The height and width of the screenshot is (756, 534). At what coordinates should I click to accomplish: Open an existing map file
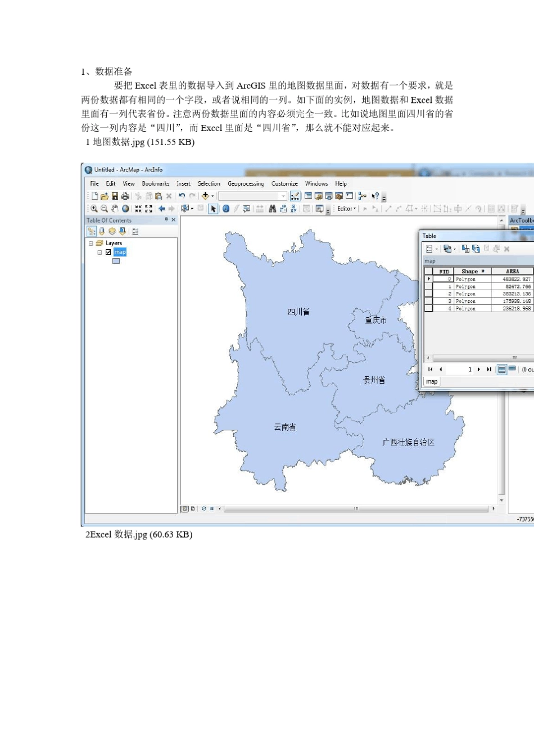pyautogui.click(x=105, y=196)
